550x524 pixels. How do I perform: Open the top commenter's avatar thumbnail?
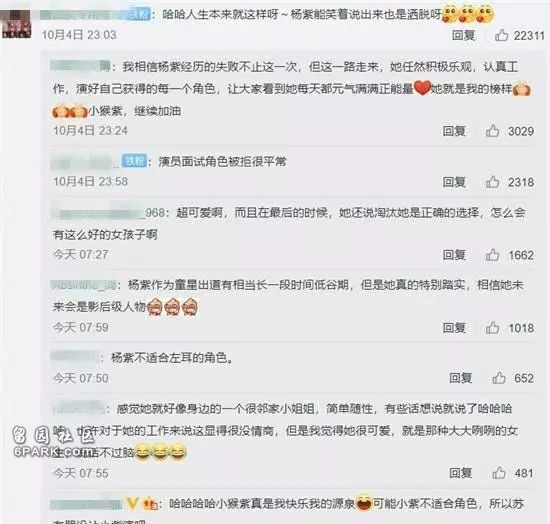[x=16, y=24]
